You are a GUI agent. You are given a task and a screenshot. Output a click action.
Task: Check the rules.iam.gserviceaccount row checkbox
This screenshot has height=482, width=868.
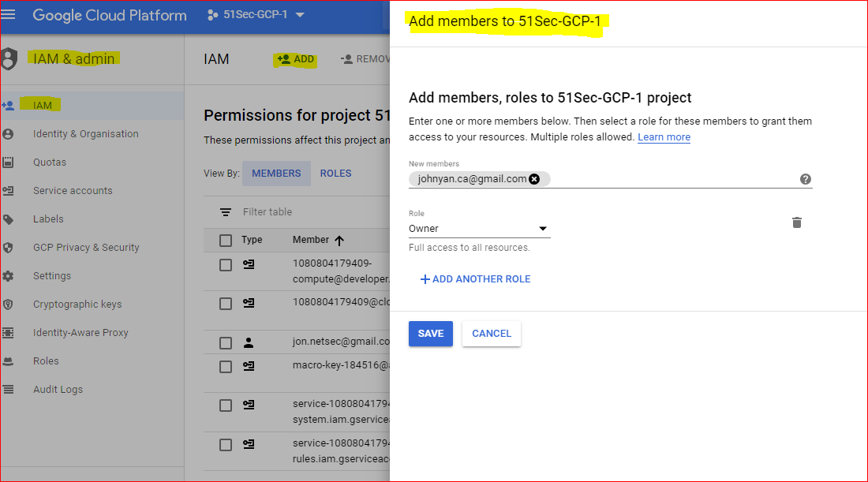tap(226, 445)
